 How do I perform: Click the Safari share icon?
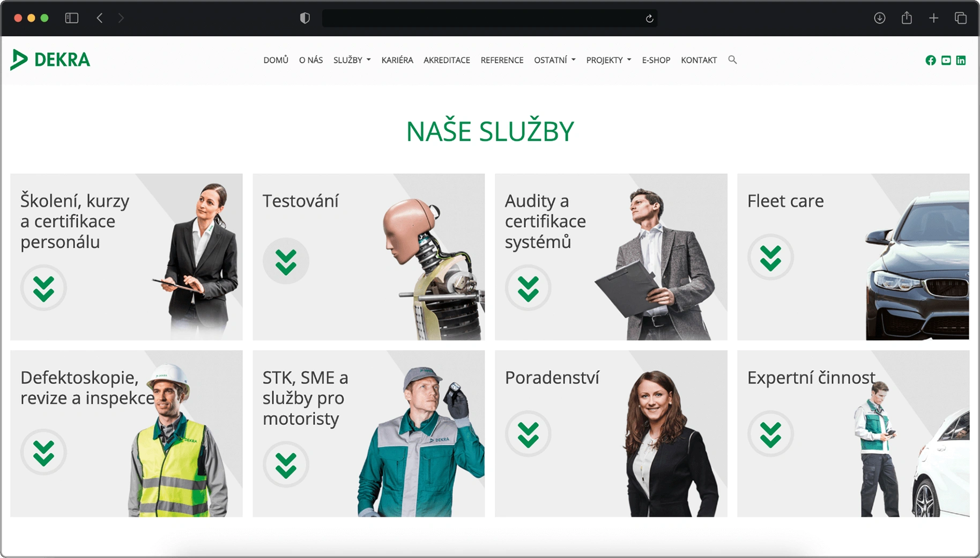tap(907, 18)
